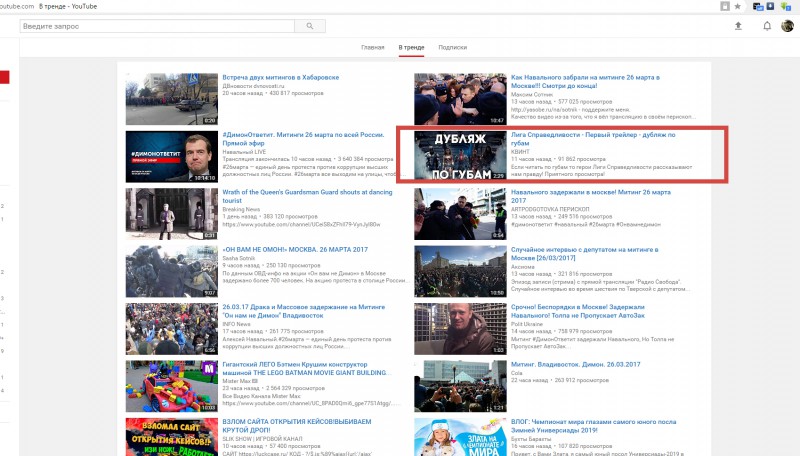800x456 pixels.
Task: Click the ЗЛАТА НА ЧЕМПИОНАТЕ МИРА thumbnail
Action: coord(460,437)
